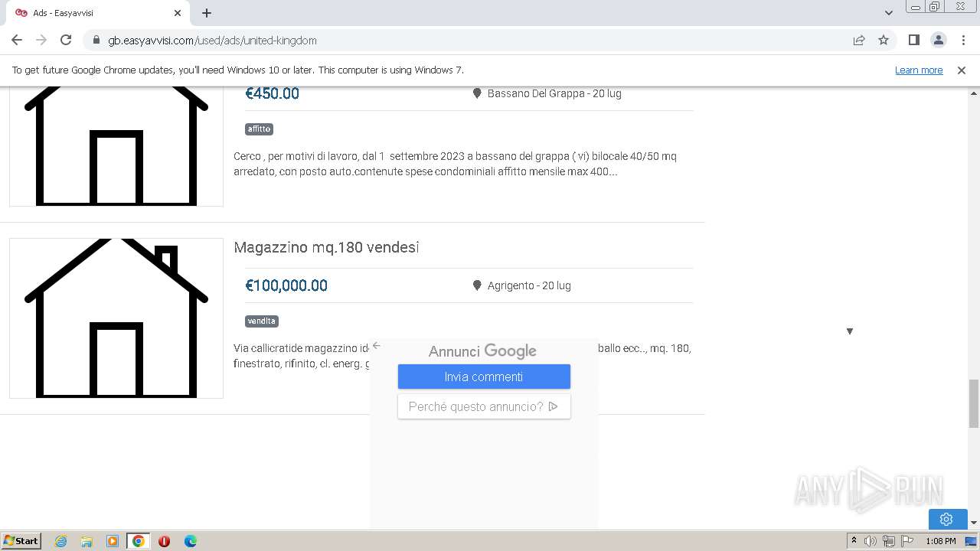The width and height of the screenshot is (980, 551).
Task: Open Windows Explorer folder in taskbar
Action: pyautogui.click(x=87, y=541)
